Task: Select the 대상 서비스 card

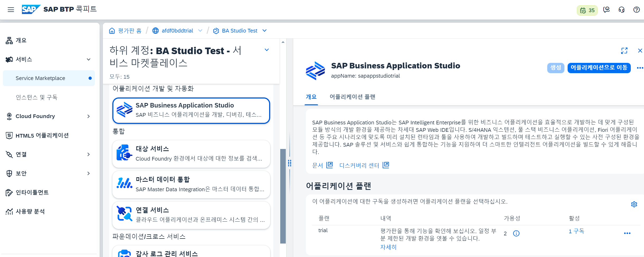Action: (191, 154)
